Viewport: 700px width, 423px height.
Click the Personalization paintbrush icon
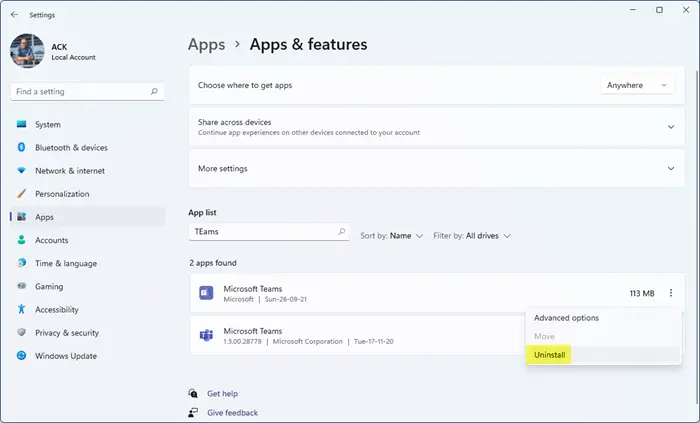click(x=21, y=194)
